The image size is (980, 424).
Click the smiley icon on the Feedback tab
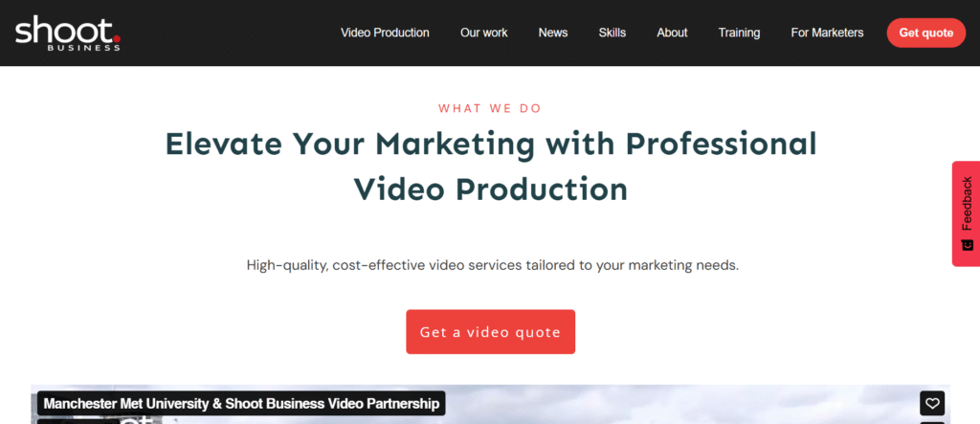[x=967, y=244]
